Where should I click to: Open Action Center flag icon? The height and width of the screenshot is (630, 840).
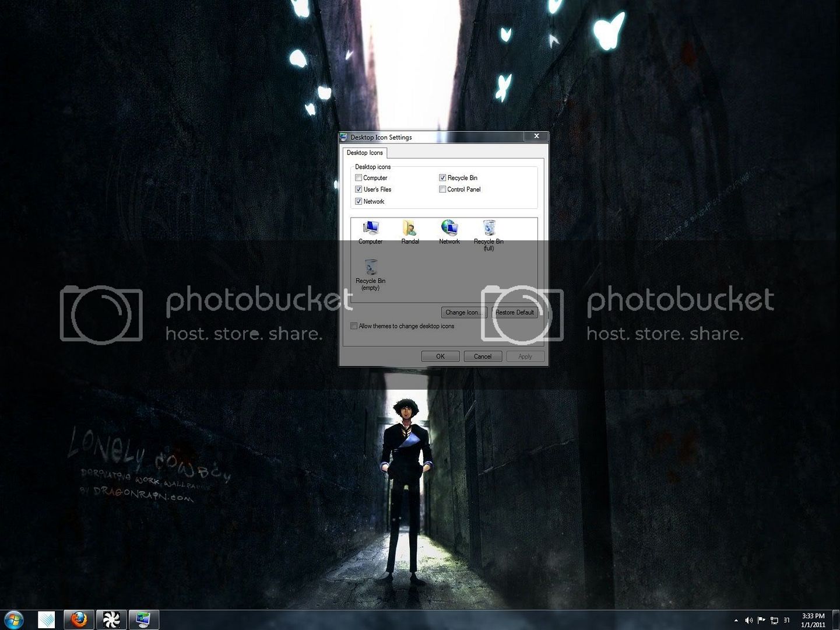pyautogui.click(x=761, y=620)
